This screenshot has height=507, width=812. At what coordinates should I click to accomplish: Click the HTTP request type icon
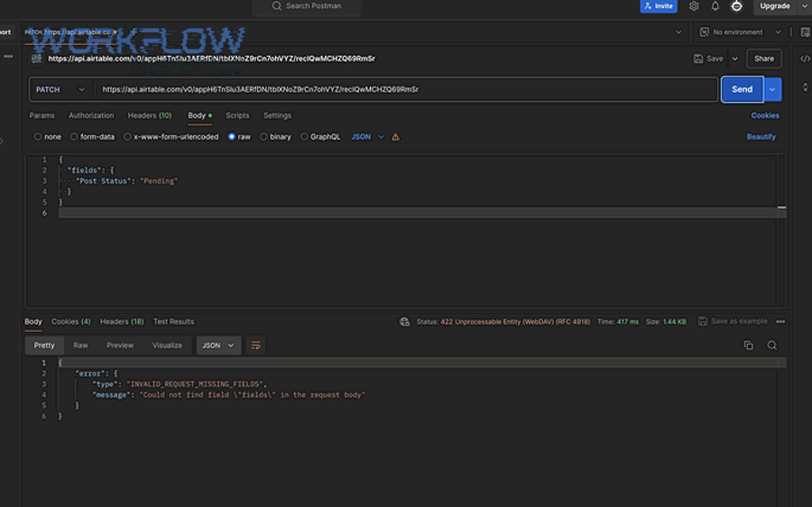click(x=36, y=59)
